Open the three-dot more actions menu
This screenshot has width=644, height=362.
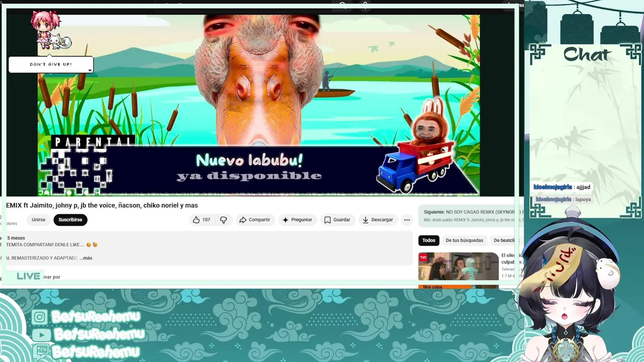pos(407,220)
